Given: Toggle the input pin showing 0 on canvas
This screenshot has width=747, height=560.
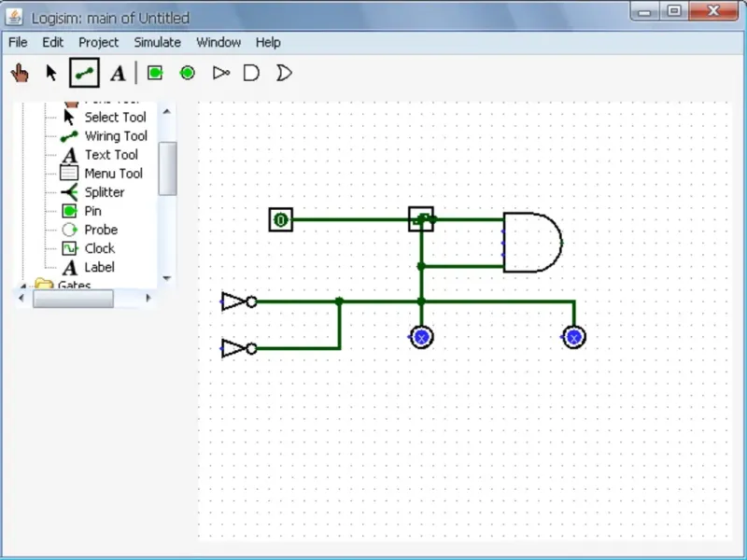Looking at the screenshot, I should [281, 220].
